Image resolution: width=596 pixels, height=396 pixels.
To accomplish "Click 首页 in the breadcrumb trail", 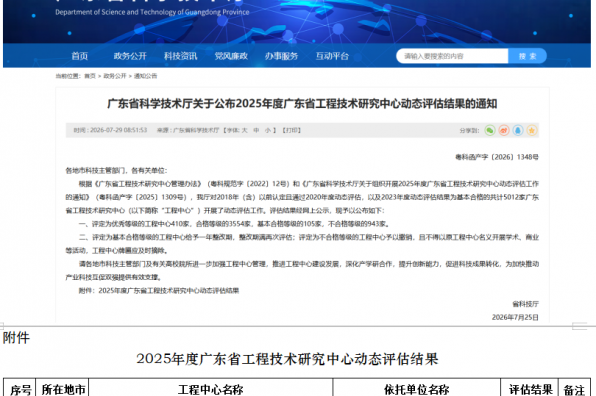I will coord(90,76).
